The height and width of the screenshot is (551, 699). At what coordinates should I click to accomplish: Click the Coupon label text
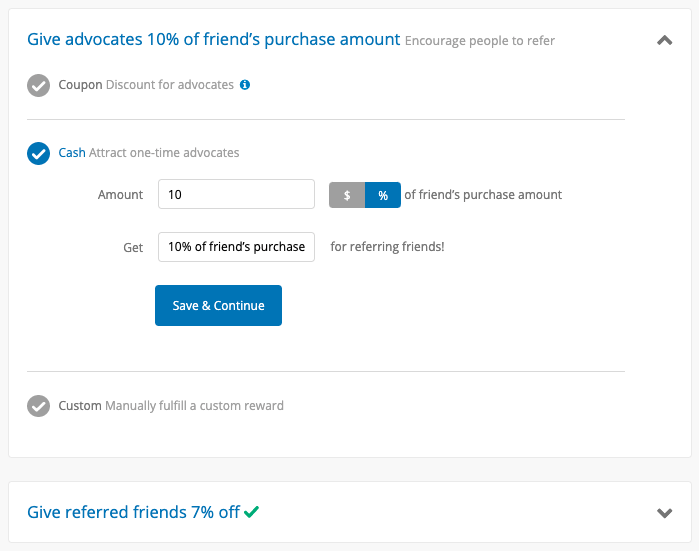coord(80,85)
